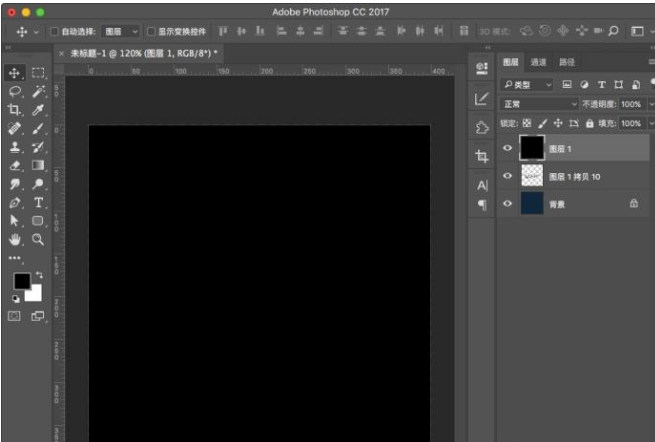The width and height of the screenshot is (655, 442).
Task: Select the Hand tool
Action: click(x=15, y=239)
